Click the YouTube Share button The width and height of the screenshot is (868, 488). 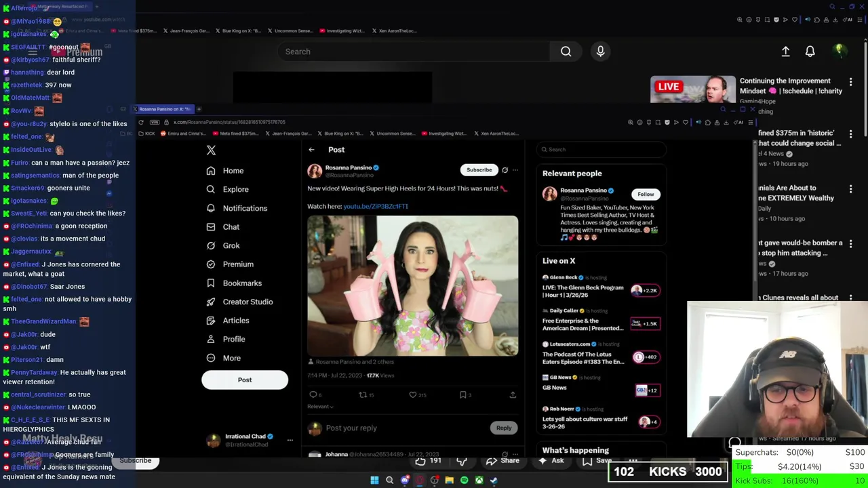tap(502, 461)
